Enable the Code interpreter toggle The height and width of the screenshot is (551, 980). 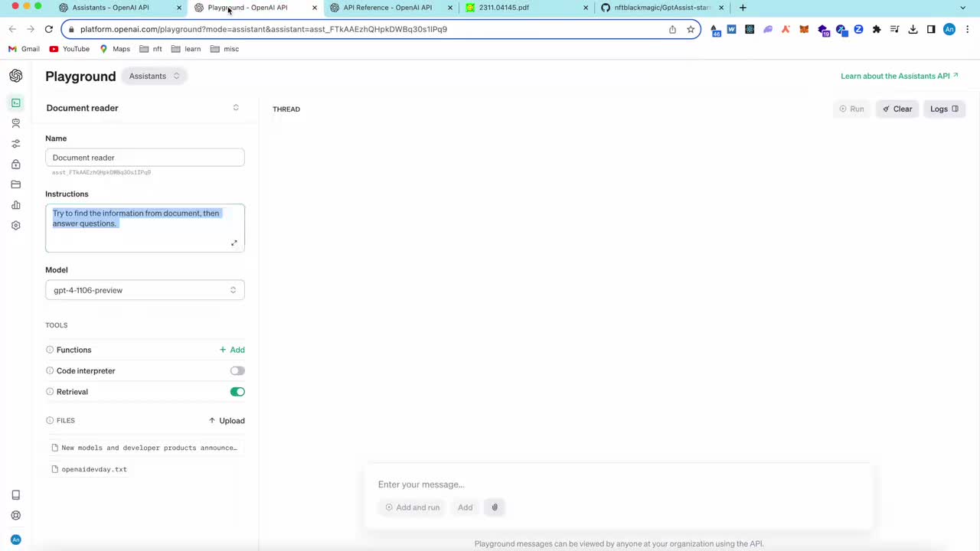(237, 371)
